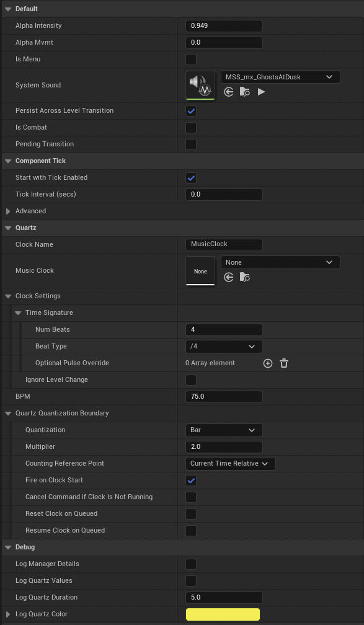The image size is (364, 625).
Task: Enable Log Quartz Values checkbox
Action: pyautogui.click(x=191, y=581)
